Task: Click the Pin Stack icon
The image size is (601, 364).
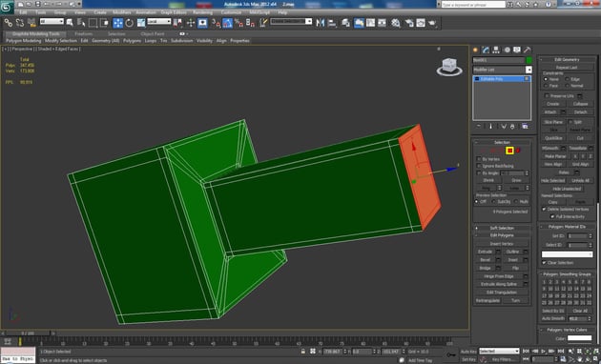Action: click(479, 127)
